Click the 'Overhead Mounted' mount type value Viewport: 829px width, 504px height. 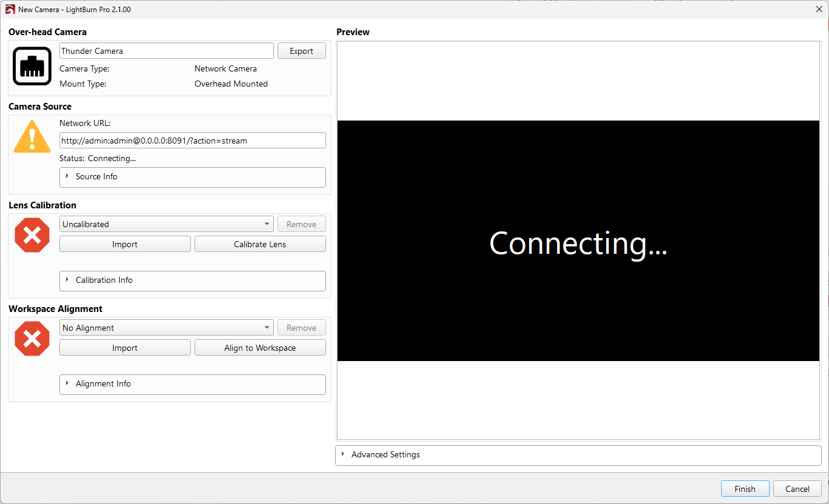(231, 84)
